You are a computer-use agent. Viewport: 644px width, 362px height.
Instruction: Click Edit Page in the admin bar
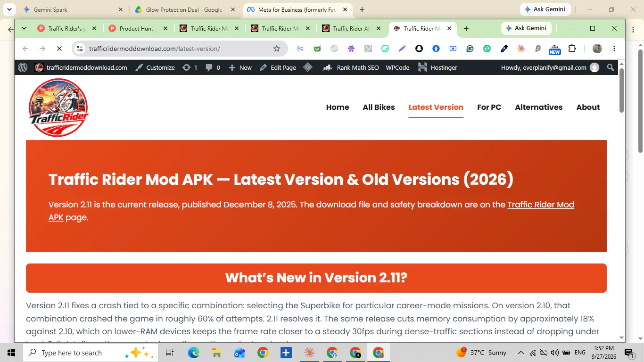pyautogui.click(x=278, y=67)
